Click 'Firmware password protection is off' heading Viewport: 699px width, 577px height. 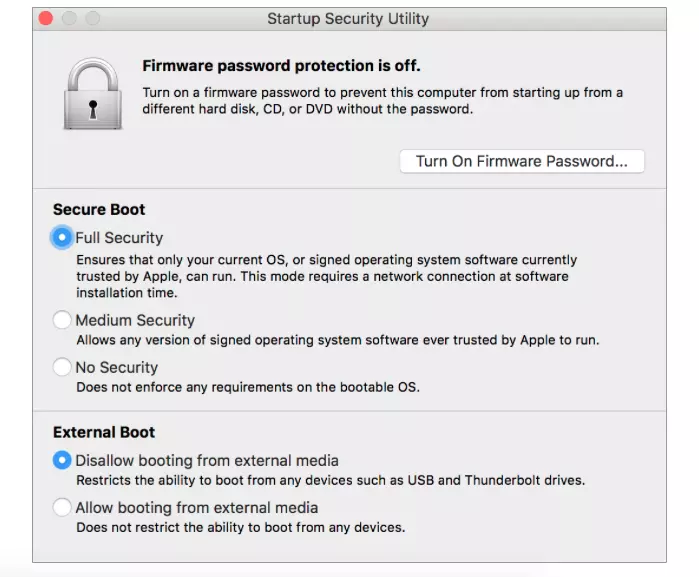[x=281, y=66]
